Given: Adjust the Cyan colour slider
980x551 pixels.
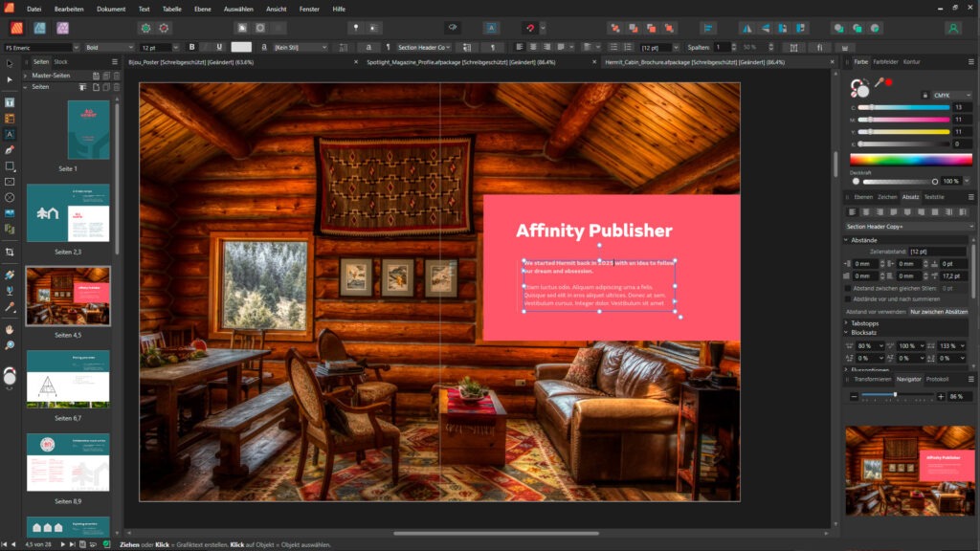Looking at the screenshot, I should pyautogui.click(x=903, y=107).
